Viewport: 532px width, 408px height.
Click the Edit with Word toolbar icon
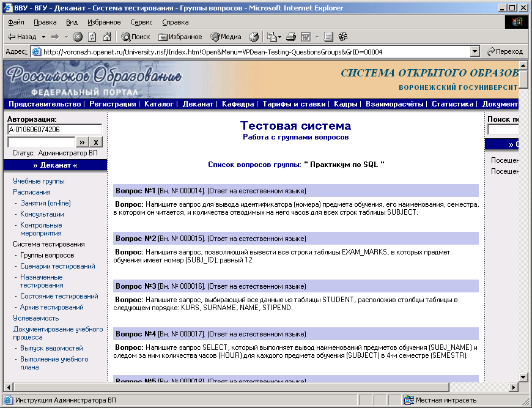pos(306,37)
